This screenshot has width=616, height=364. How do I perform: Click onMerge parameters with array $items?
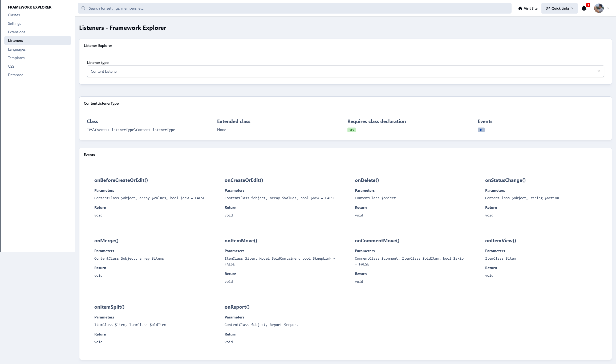[129, 259]
